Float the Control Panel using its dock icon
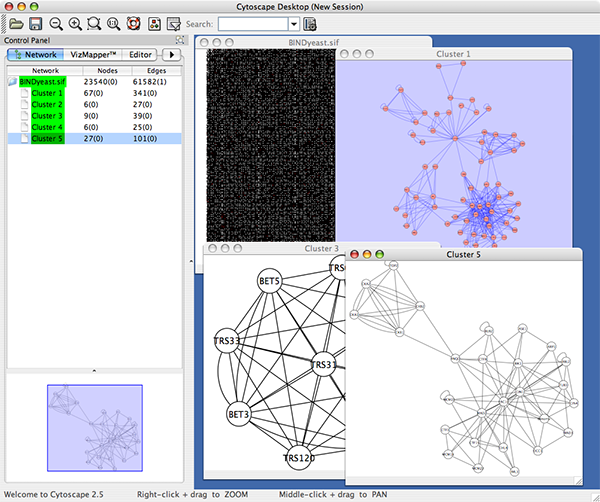 tap(179, 39)
